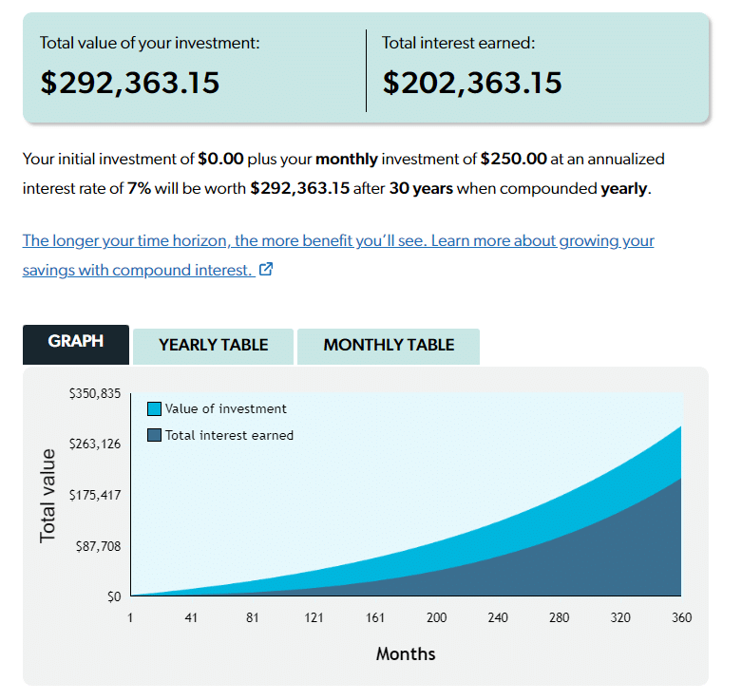Click the rotated 'Total value' axis title

(x=48, y=496)
